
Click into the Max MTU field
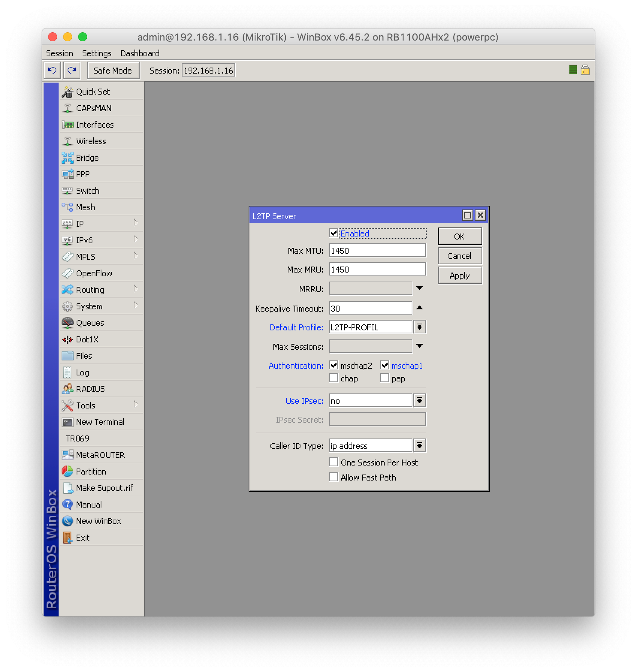click(377, 250)
